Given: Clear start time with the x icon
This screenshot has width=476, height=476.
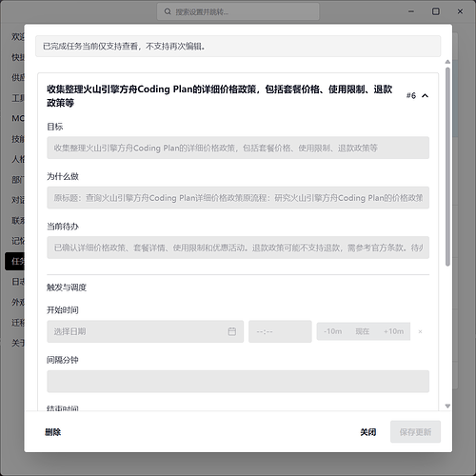Looking at the screenshot, I should [x=420, y=331].
